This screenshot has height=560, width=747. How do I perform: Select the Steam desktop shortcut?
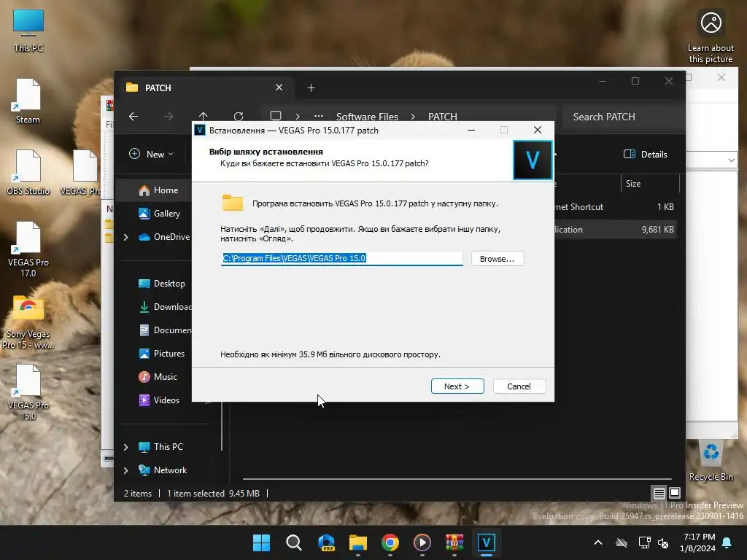(x=28, y=101)
